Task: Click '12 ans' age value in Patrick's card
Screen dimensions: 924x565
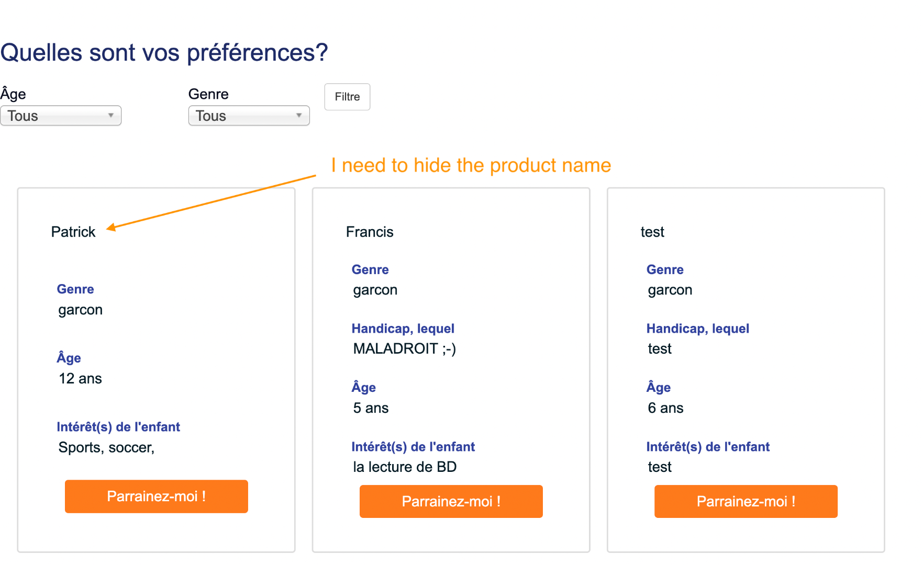Action: [x=80, y=378]
